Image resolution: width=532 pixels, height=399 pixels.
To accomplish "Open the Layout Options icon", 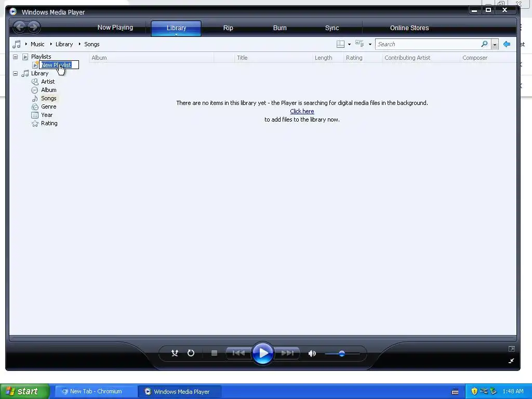I will click(x=340, y=44).
